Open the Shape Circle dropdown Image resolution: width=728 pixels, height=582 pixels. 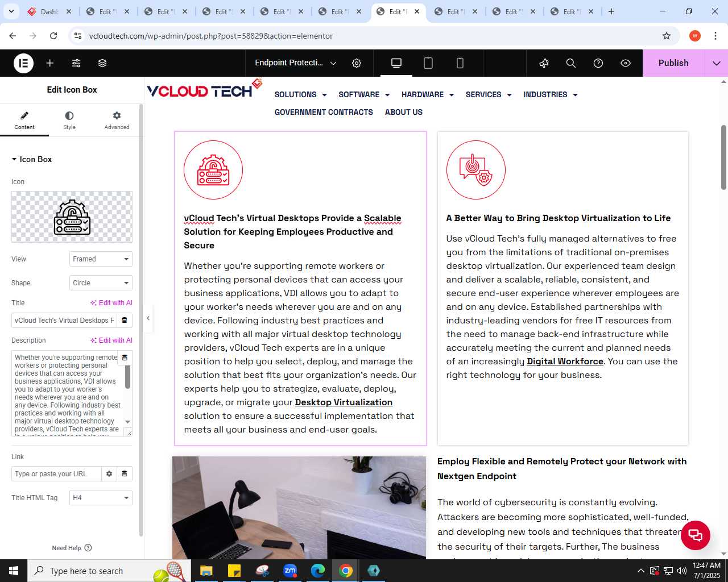(101, 283)
